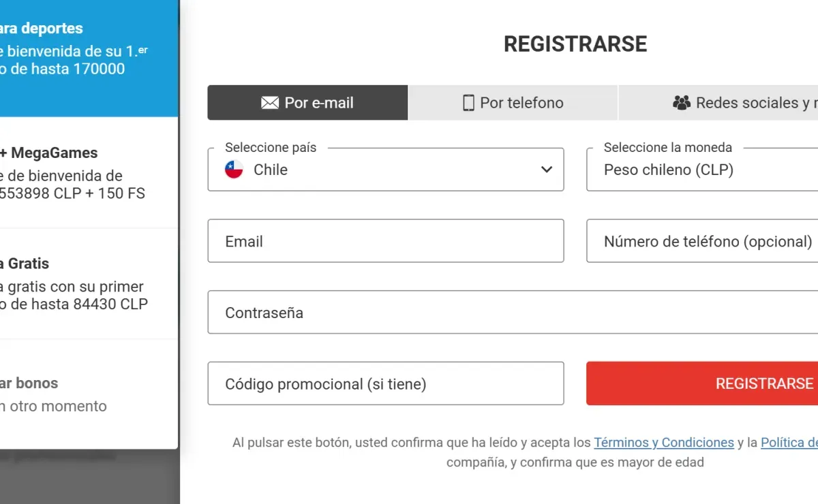This screenshot has width=818, height=504.
Task: Open the Seleccione país dropdown
Action: click(386, 170)
